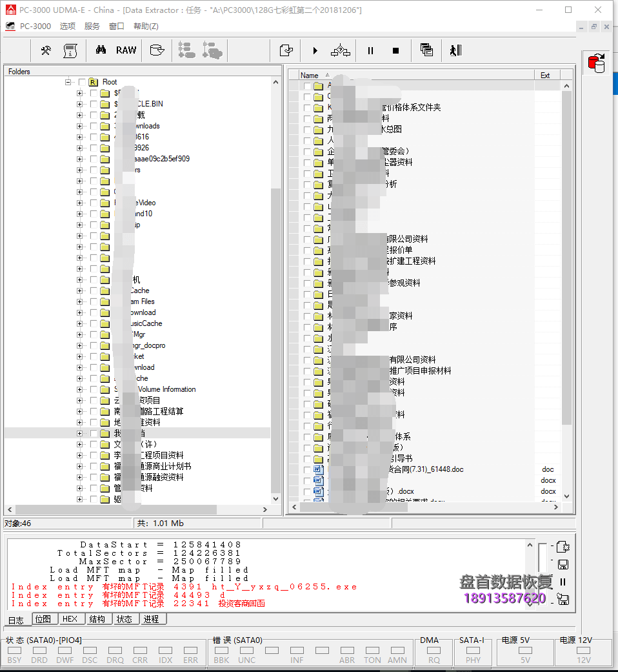Expand the Volume Information folder node
This screenshot has height=672, width=618.
[x=79, y=389]
